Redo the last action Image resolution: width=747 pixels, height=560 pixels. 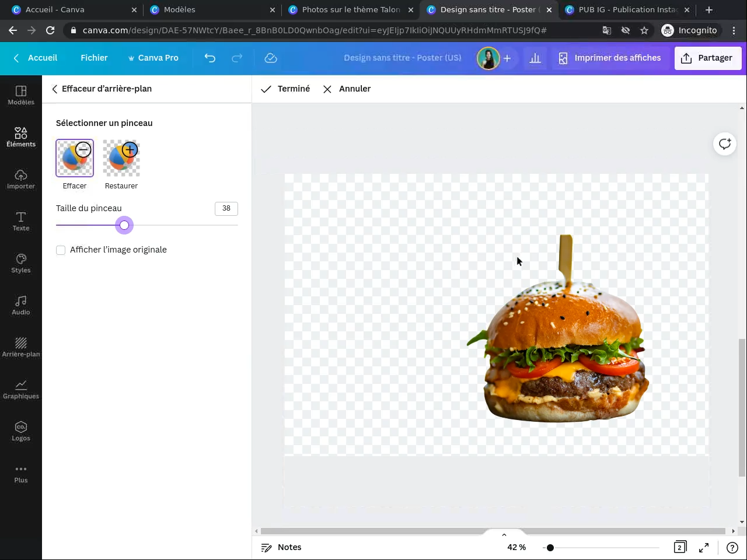(x=237, y=58)
